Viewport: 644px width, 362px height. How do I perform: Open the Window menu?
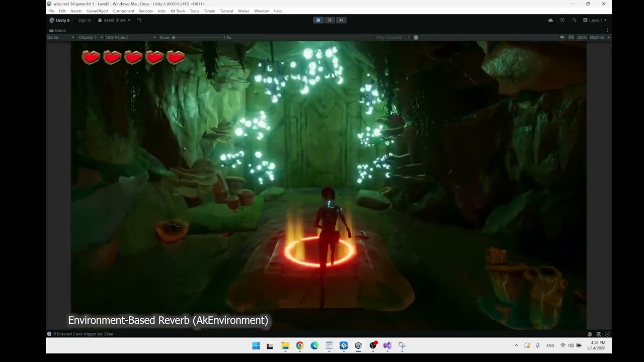click(262, 11)
